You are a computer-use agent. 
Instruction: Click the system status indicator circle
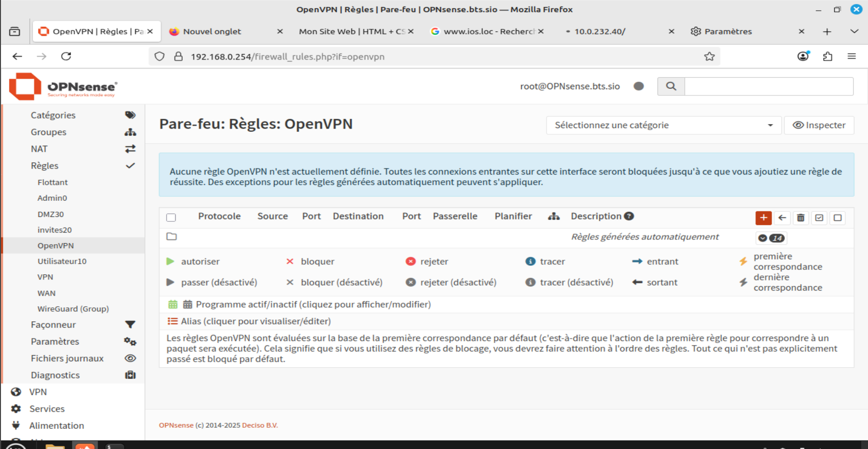[639, 86]
